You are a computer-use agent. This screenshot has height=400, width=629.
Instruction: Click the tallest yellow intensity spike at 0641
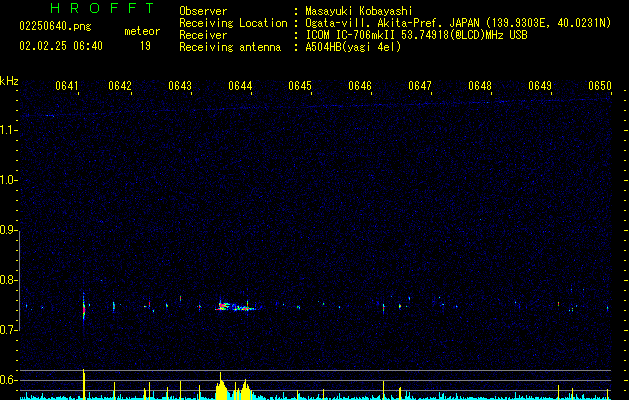click(x=84, y=384)
